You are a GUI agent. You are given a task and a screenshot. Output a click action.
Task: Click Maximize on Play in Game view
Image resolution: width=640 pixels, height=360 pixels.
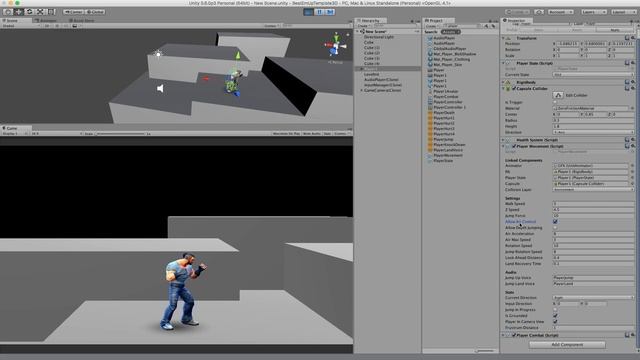[286, 133]
